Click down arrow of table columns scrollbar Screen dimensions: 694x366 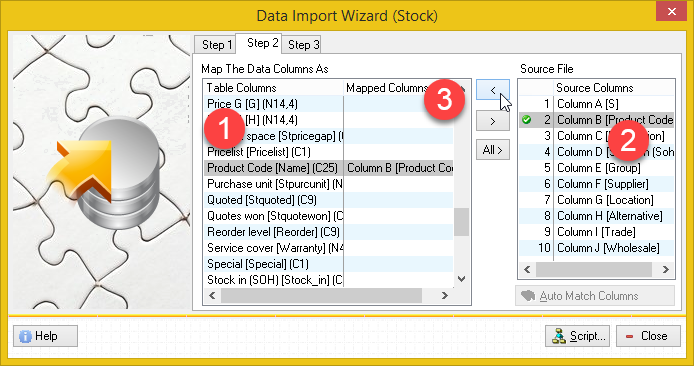[x=461, y=279]
